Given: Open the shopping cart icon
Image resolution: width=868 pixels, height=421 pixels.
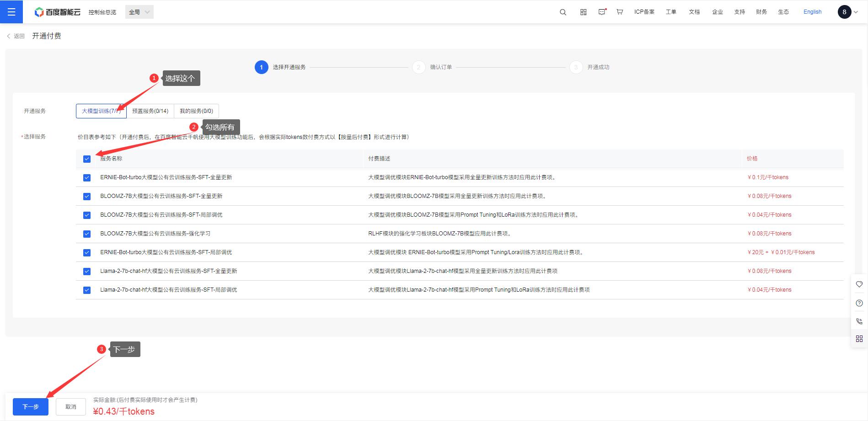Looking at the screenshot, I should pos(620,12).
